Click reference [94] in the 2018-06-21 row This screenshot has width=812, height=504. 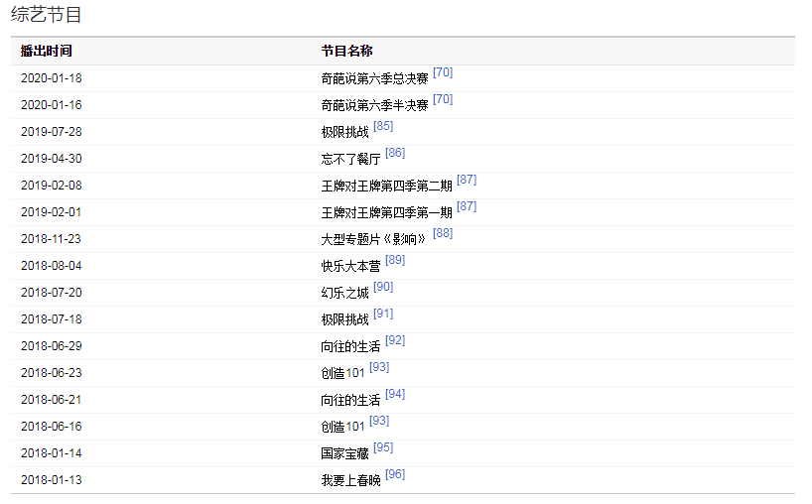click(x=395, y=394)
